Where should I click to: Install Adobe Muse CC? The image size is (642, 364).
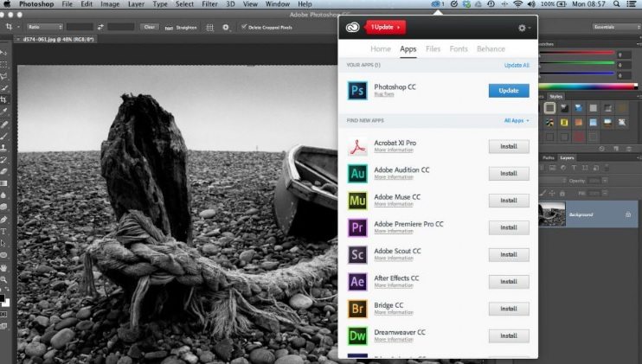[x=509, y=201]
